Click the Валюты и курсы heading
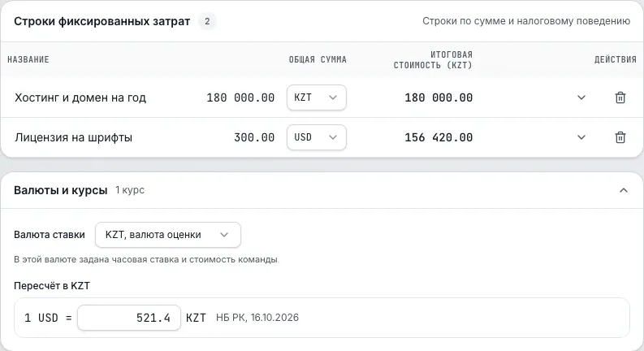This screenshot has height=351, width=644. click(x=61, y=190)
